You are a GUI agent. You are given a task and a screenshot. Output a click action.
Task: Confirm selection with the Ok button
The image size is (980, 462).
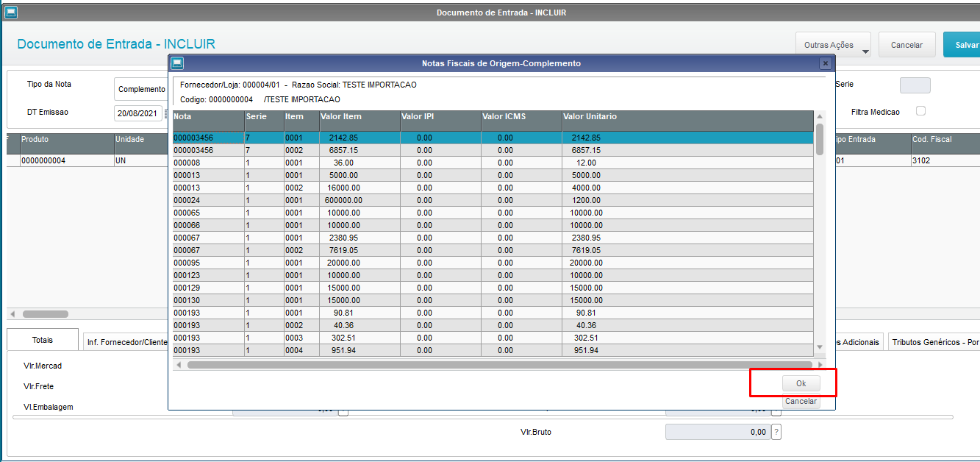click(801, 383)
